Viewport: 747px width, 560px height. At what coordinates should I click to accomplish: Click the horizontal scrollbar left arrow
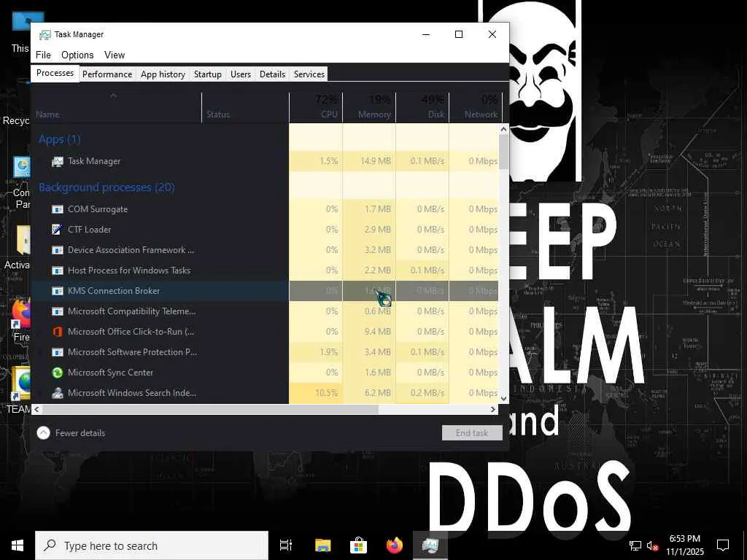[36, 410]
